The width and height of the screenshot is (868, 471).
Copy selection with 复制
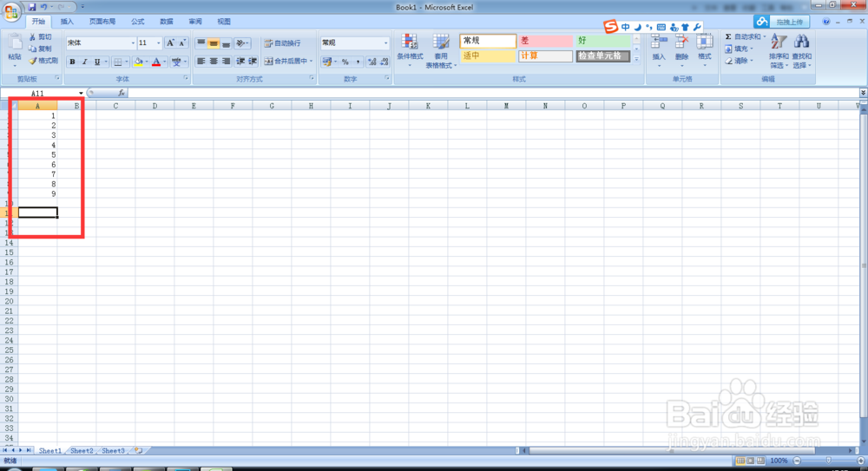(41, 49)
